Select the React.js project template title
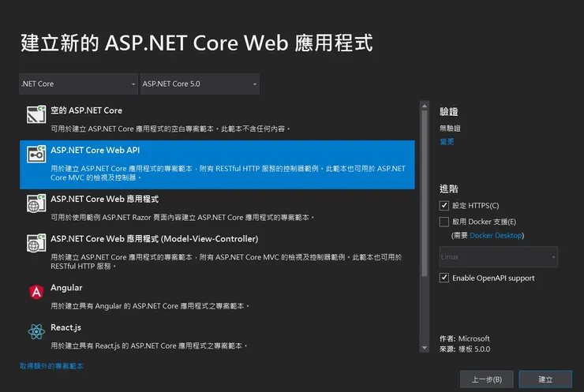The width and height of the screenshot is (584, 392). 66,327
